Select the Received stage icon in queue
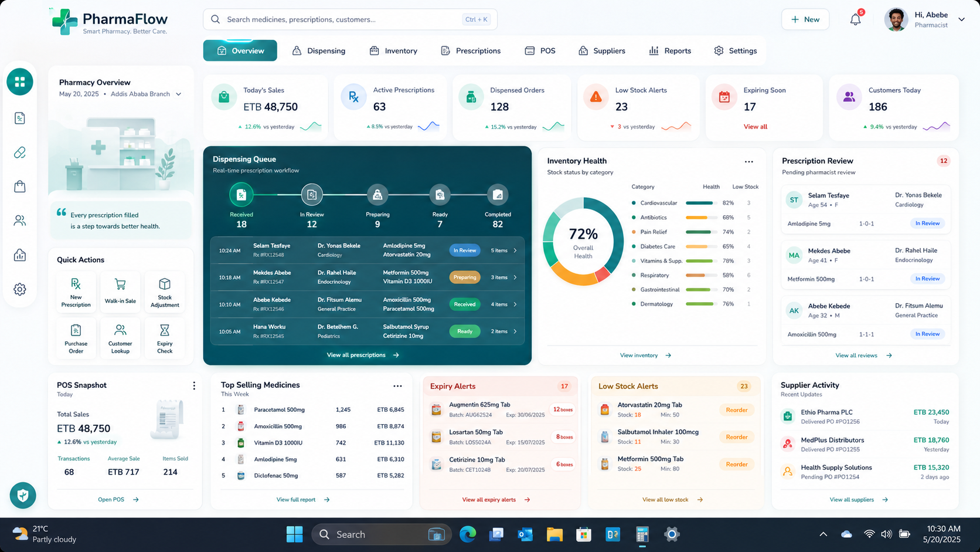 (x=241, y=195)
